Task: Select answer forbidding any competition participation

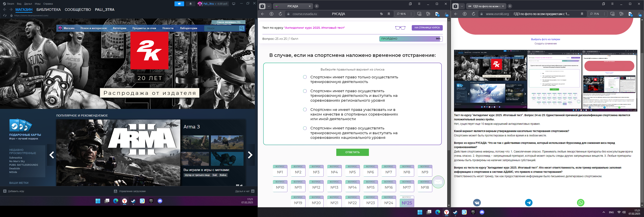Action: (x=305, y=110)
